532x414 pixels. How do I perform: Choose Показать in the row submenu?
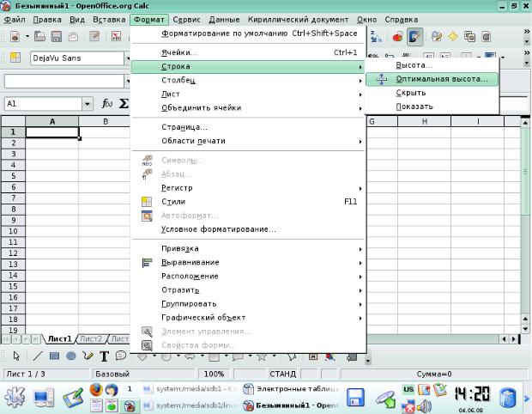click(432, 107)
